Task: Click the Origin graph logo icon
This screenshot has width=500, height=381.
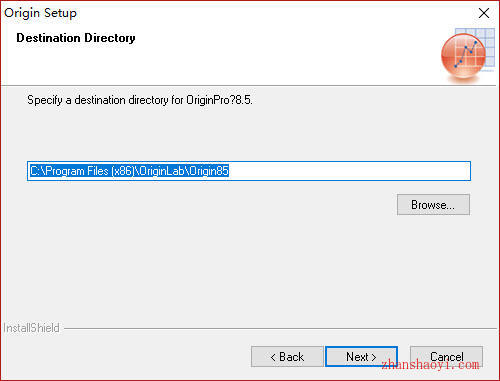Action: pos(467,55)
